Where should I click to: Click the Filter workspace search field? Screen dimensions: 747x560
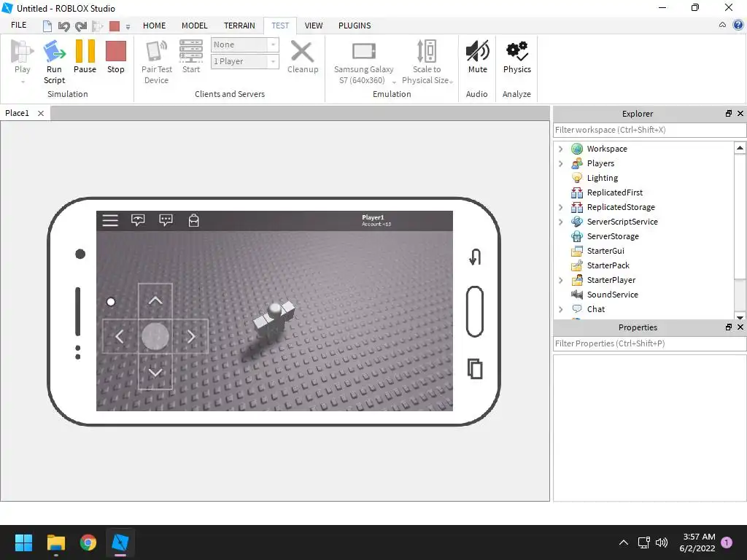click(x=649, y=130)
